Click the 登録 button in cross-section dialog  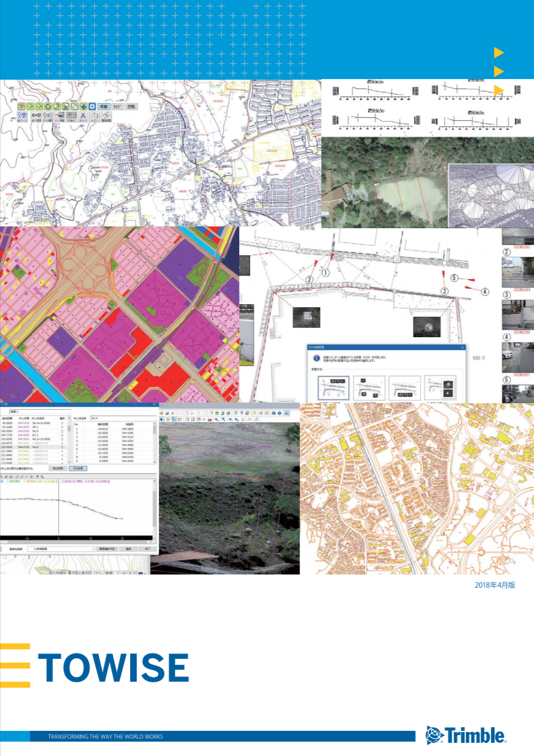tap(128, 549)
